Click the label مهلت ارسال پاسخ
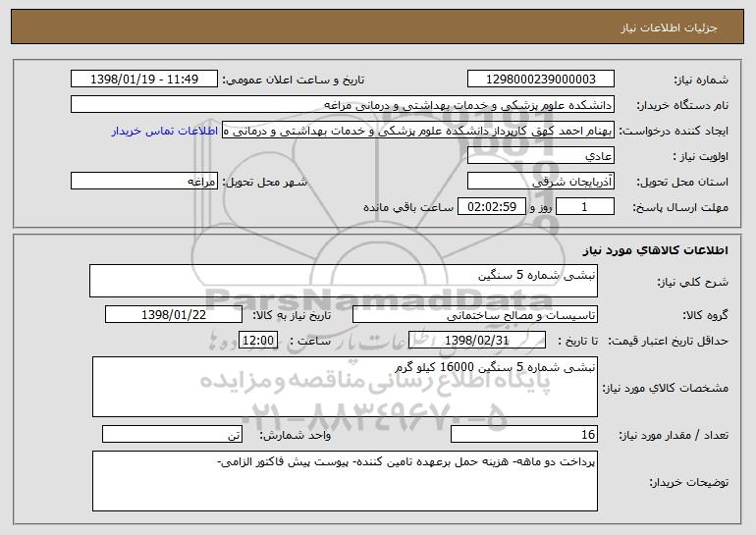 680,207
